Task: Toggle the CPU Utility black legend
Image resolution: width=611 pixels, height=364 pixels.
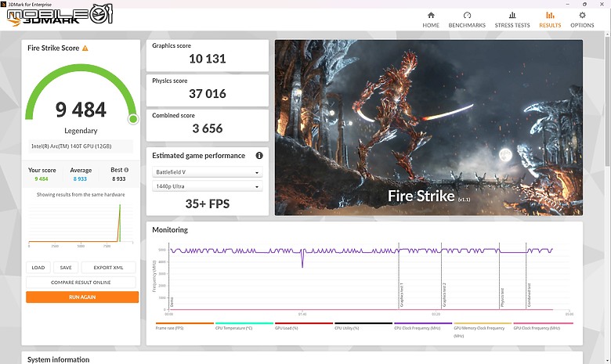Action: pyautogui.click(x=363, y=326)
